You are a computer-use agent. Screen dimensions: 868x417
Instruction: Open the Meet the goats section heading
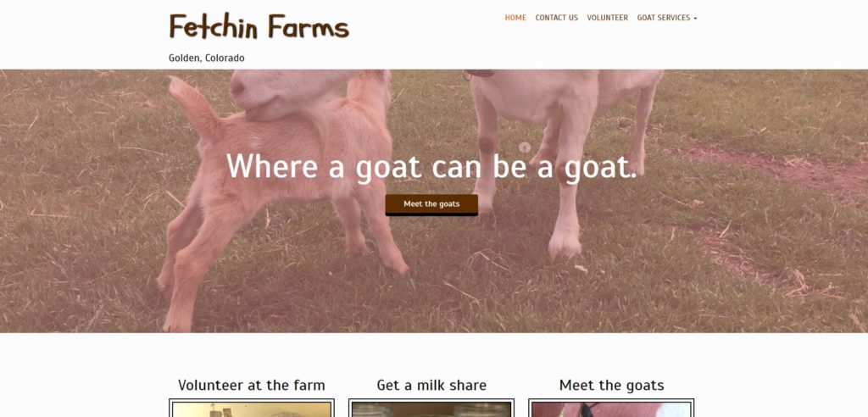(611, 385)
